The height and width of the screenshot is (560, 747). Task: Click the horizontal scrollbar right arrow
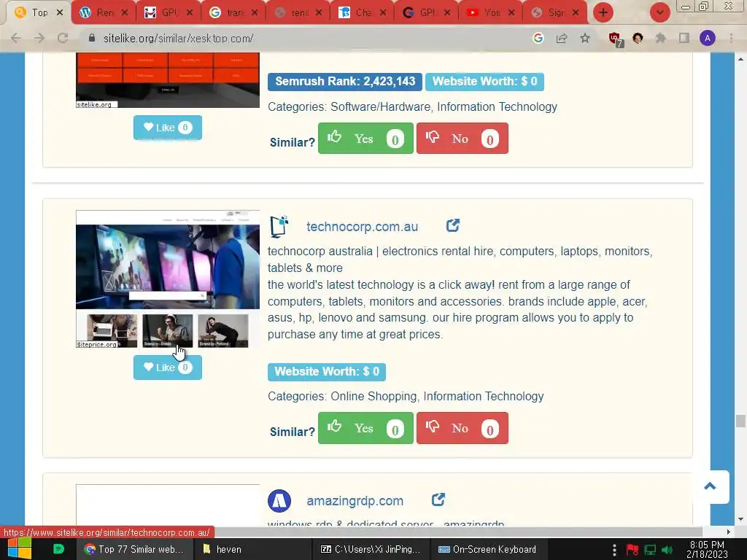(x=728, y=532)
